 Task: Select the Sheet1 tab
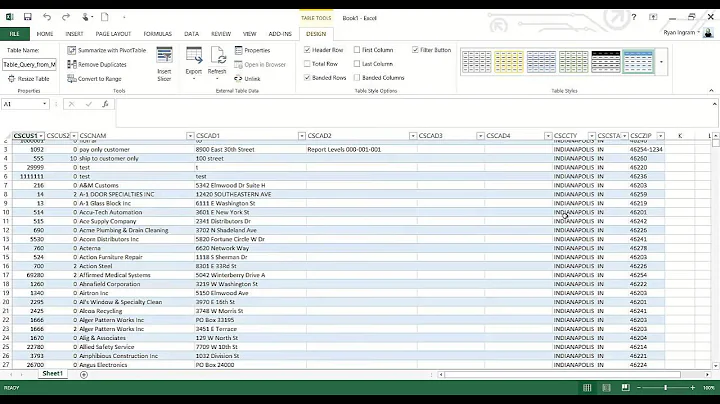coord(52,374)
